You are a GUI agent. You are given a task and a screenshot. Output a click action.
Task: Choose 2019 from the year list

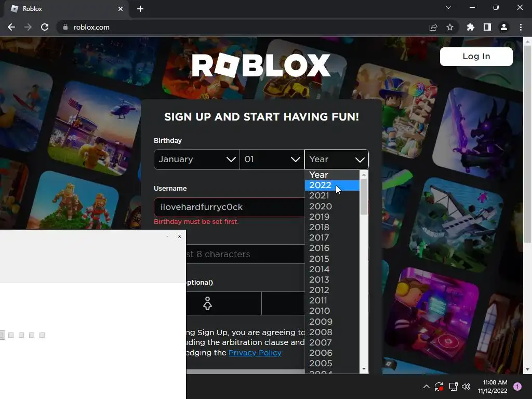tap(332, 217)
